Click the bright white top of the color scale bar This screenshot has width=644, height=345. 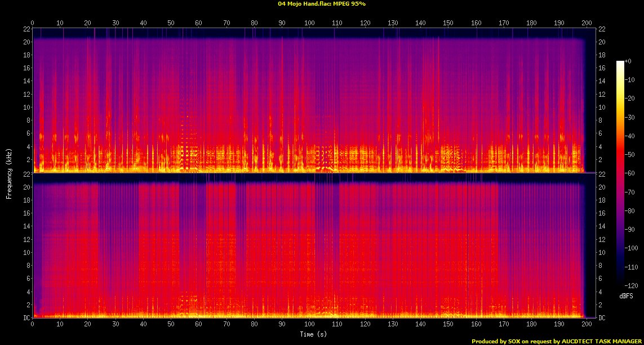pyautogui.click(x=620, y=62)
